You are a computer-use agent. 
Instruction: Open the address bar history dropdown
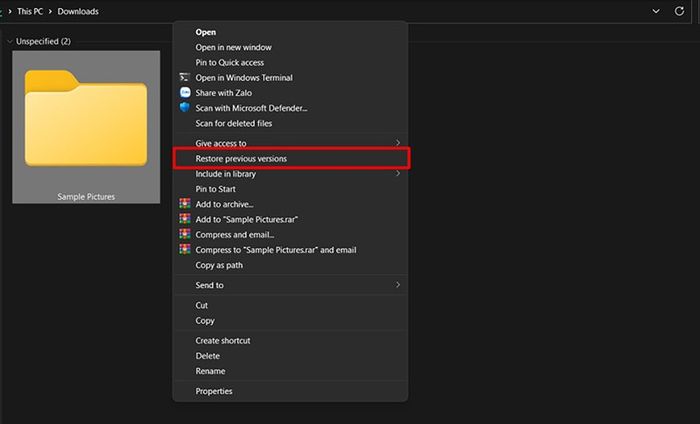pos(656,11)
